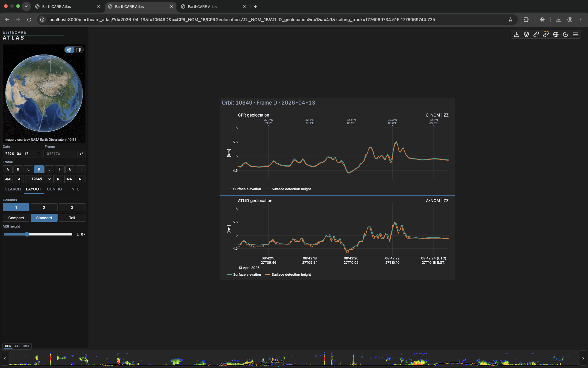Choose the Compact layout height
This screenshot has height=368, width=588.
coord(16,218)
